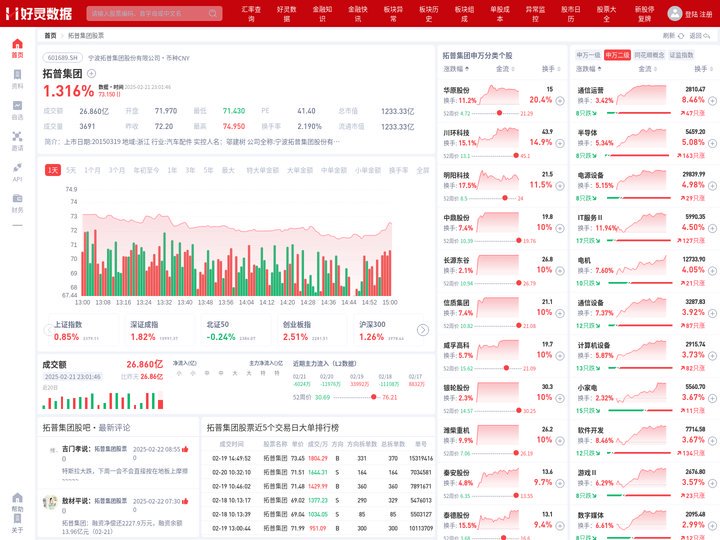The image size is (720, 540).
Task: Click the 返回 back icon
Action: click(707, 36)
